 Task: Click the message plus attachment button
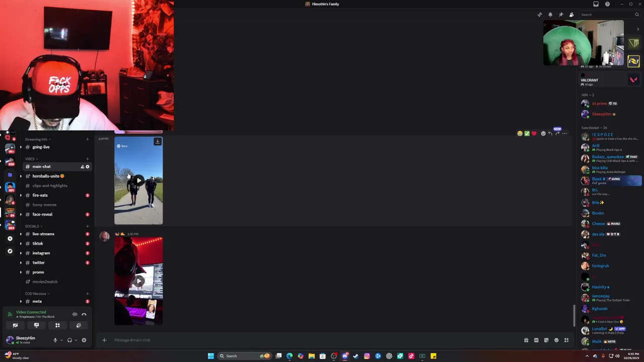(104, 340)
